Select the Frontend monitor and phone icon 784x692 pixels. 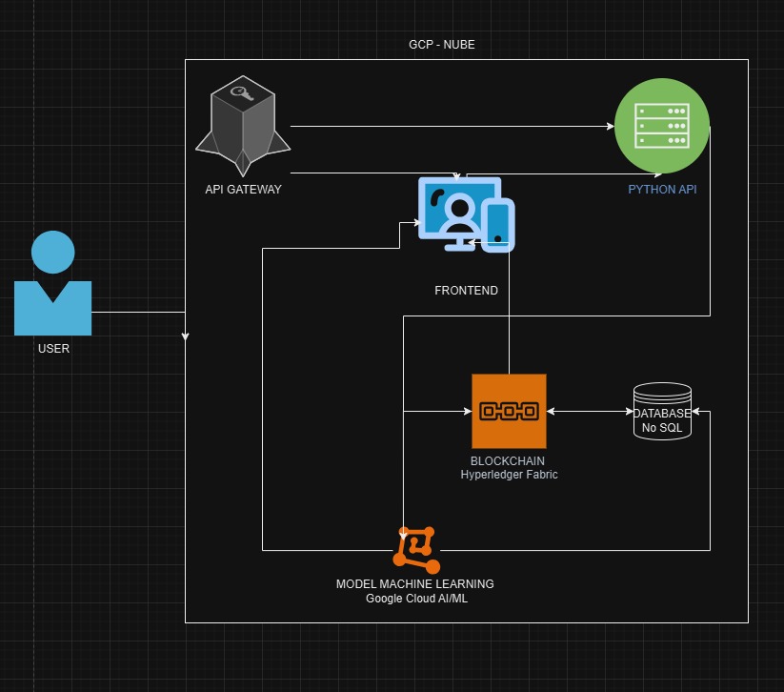466,215
